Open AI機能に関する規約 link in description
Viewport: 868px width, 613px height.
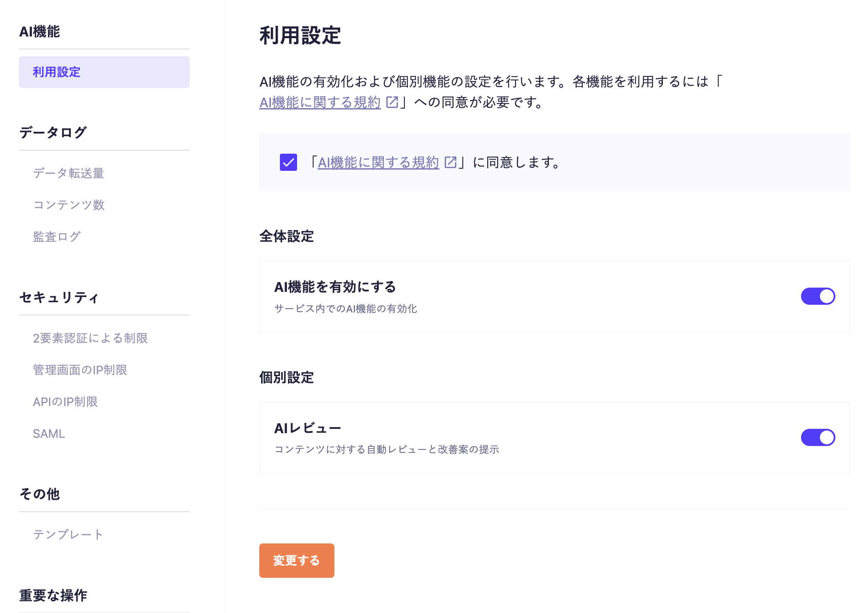(320, 102)
